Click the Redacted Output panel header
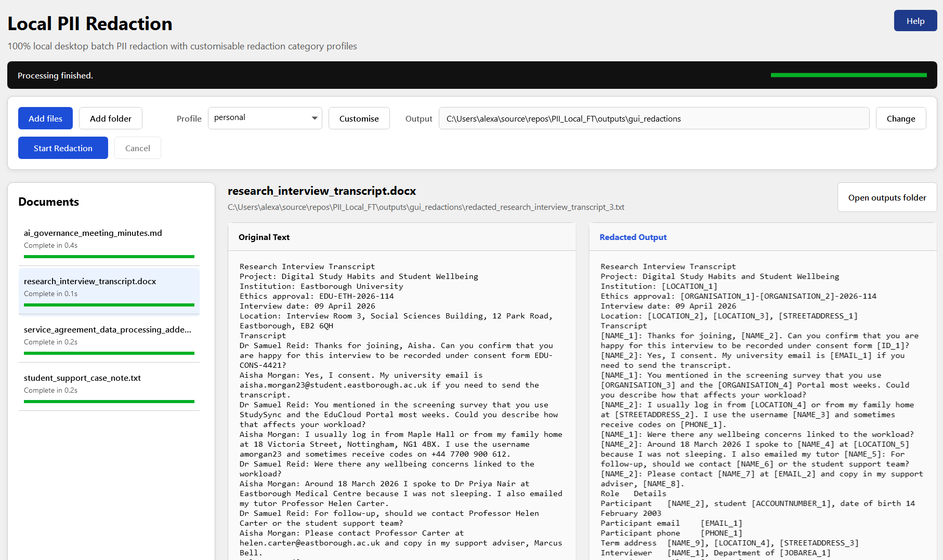The height and width of the screenshot is (560, 943). pos(633,237)
